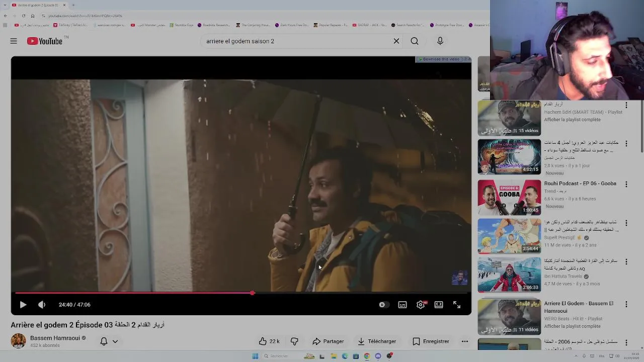The image size is (644, 362).
Task: Click the Télécharger download button
Action: pyautogui.click(x=377, y=341)
